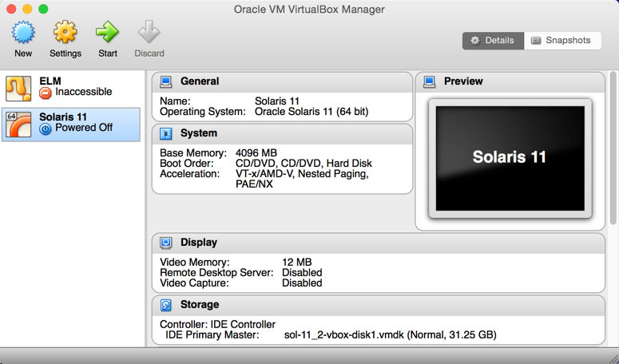
Task: Click the Display section screen icon
Action: pos(166,243)
